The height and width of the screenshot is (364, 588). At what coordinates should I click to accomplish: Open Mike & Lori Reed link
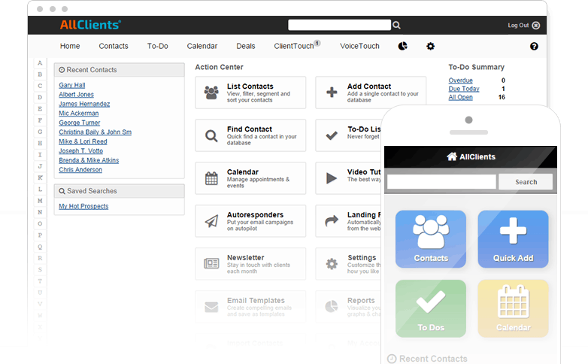(83, 141)
